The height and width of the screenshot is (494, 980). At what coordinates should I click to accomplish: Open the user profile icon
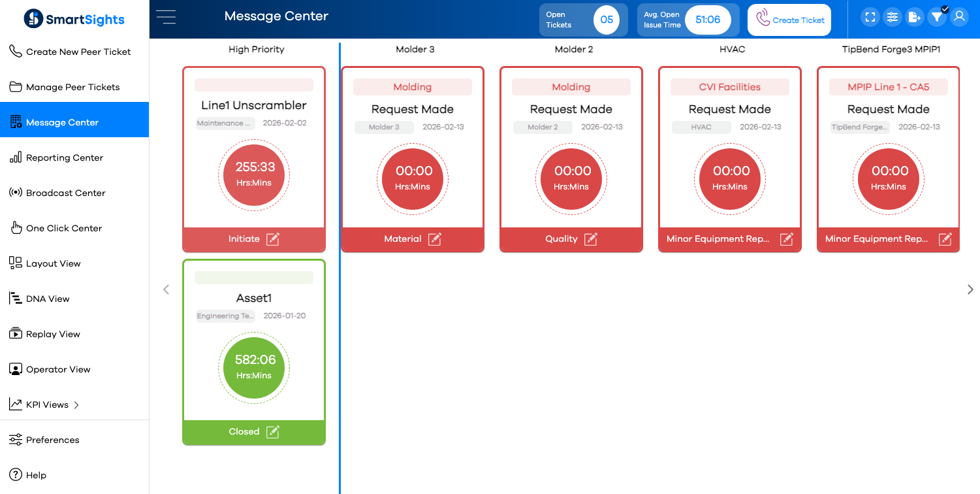(959, 17)
